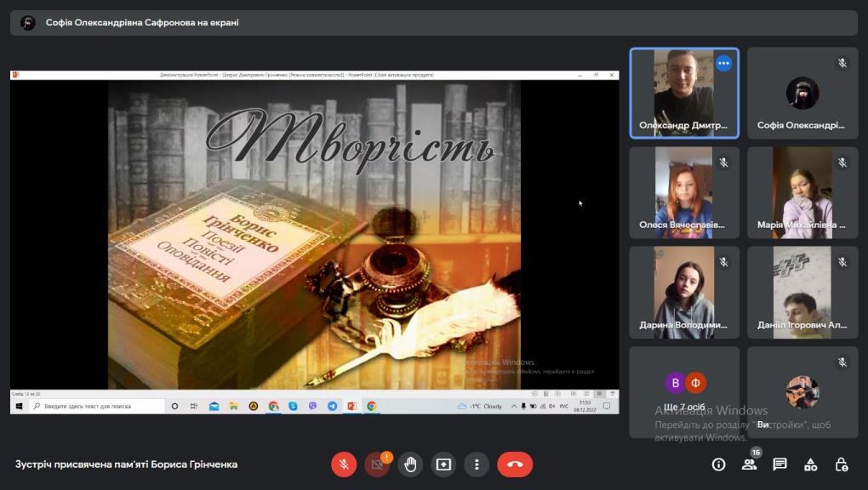Click the meeting title about Борис Грінченко
Viewport: 868px width, 490px height.
point(126,464)
